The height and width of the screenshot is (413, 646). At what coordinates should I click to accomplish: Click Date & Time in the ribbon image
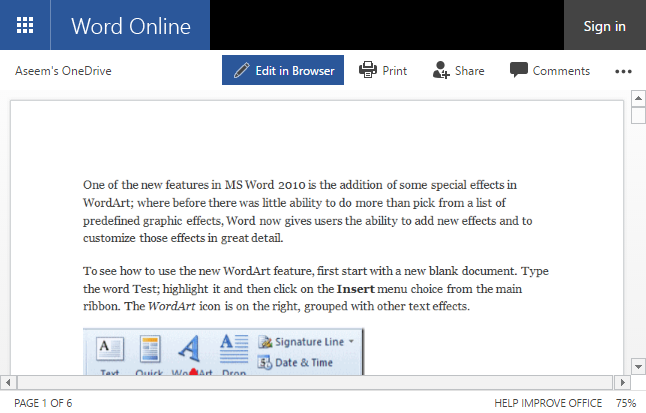pyautogui.click(x=299, y=362)
